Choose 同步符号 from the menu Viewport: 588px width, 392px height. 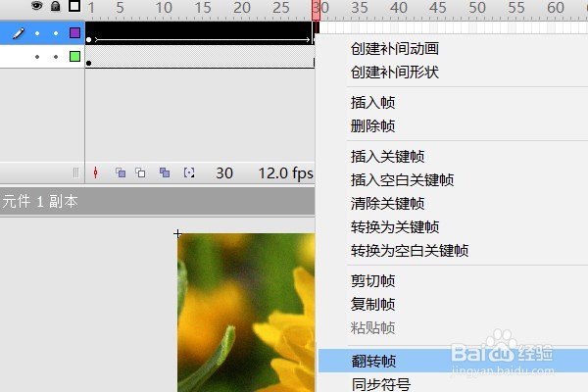coord(380,384)
